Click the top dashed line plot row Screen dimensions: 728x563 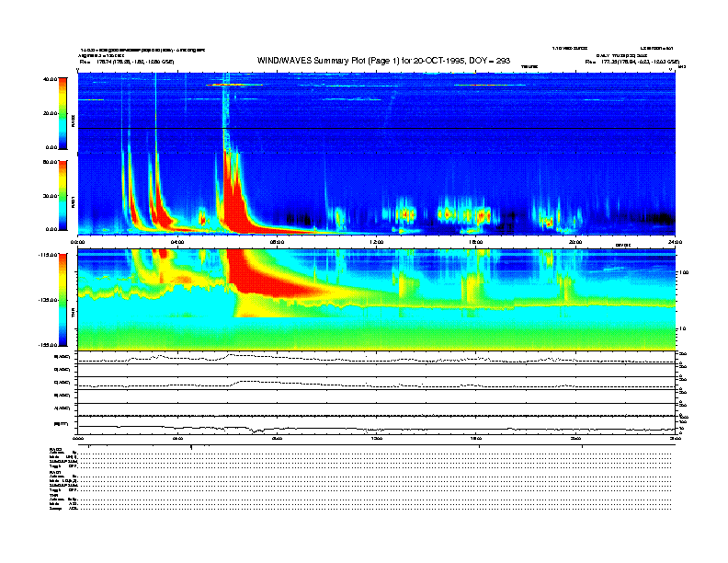coord(377,358)
